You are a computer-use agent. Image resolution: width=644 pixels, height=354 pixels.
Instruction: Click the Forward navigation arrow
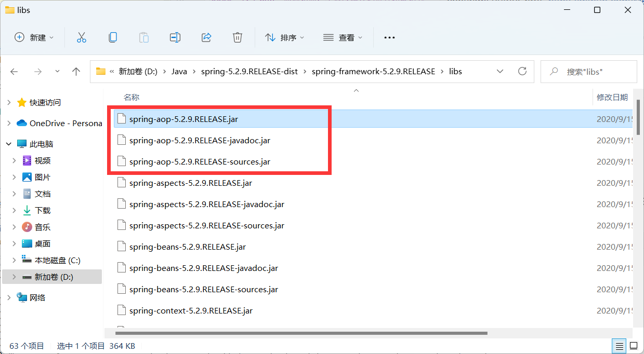(37, 72)
